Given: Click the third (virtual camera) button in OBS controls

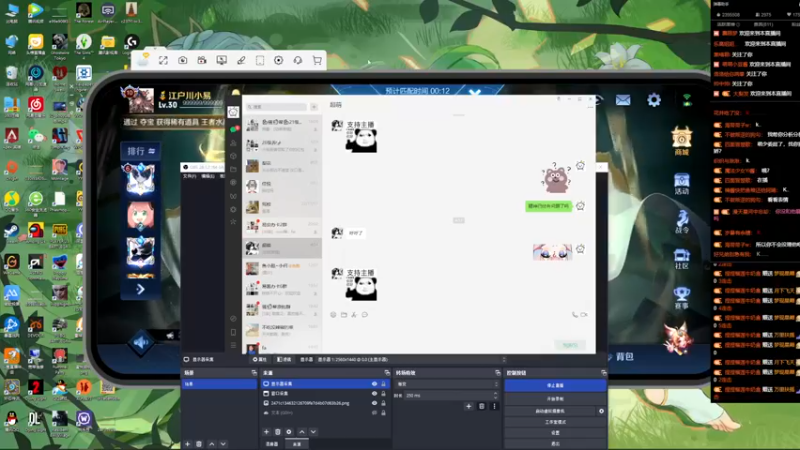Looking at the screenshot, I should point(549,411).
